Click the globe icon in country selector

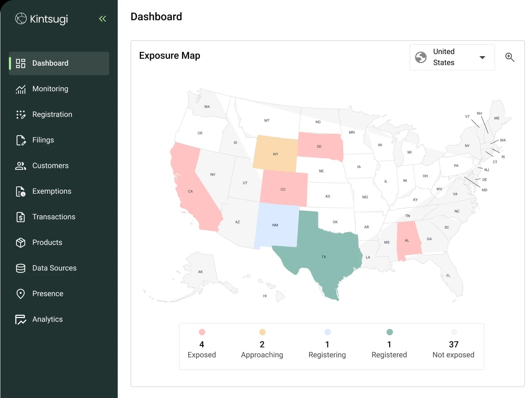coord(421,57)
